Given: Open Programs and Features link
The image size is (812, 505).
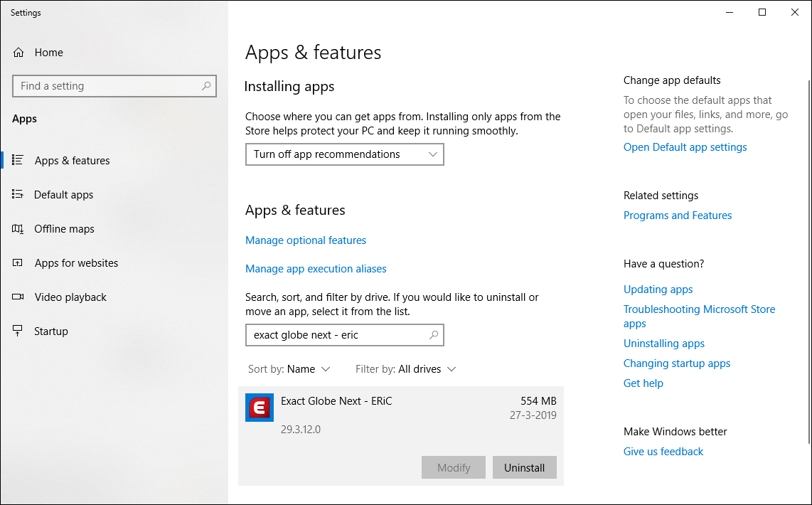Looking at the screenshot, I should coord(678,216).
